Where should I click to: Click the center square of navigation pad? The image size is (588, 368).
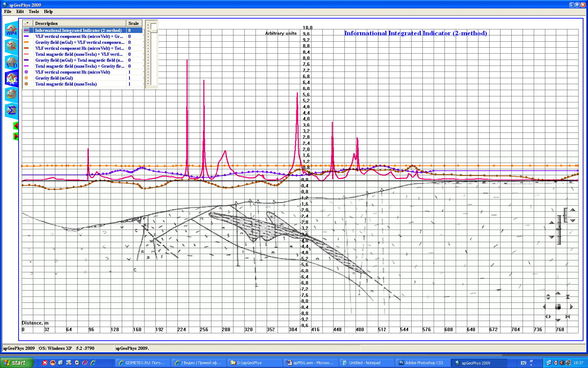click(558, 307)
